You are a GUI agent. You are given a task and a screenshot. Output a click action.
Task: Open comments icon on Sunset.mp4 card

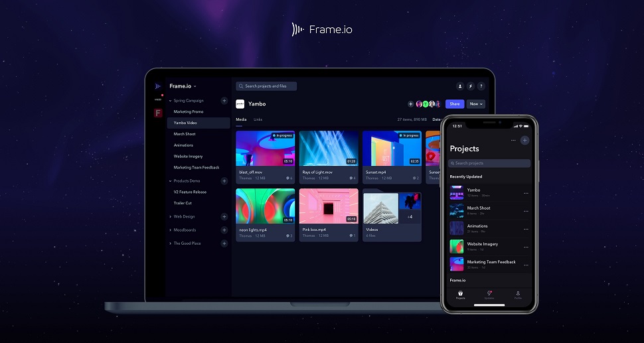coord(416,178)
